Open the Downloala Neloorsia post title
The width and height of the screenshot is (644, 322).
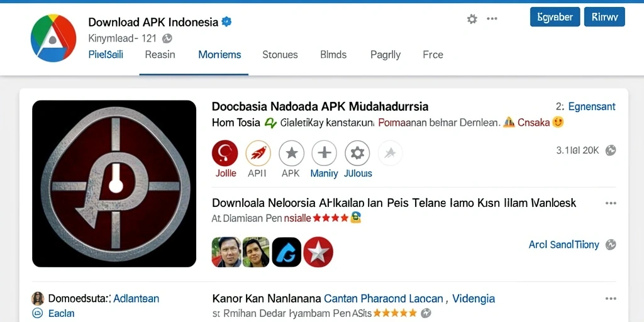(x=394, y=203)
